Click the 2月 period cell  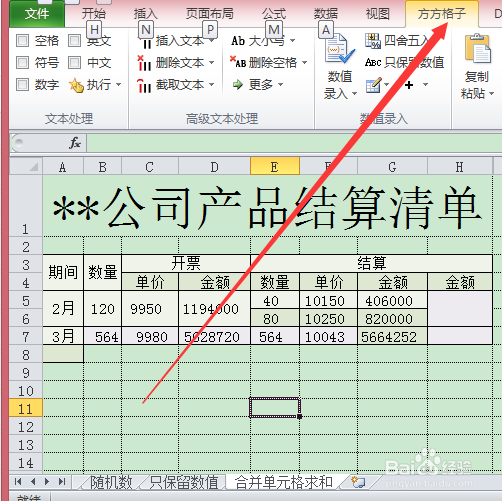pyautogui.click(x=63, y=309)
